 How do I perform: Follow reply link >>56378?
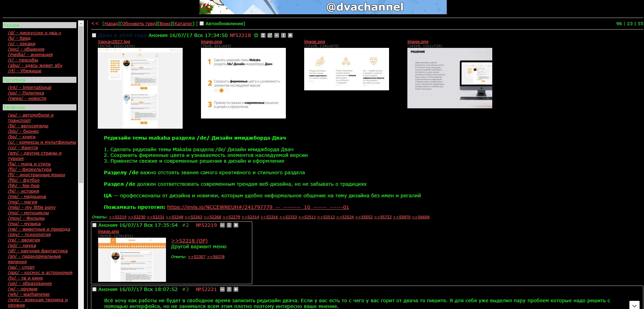[216, 257]
